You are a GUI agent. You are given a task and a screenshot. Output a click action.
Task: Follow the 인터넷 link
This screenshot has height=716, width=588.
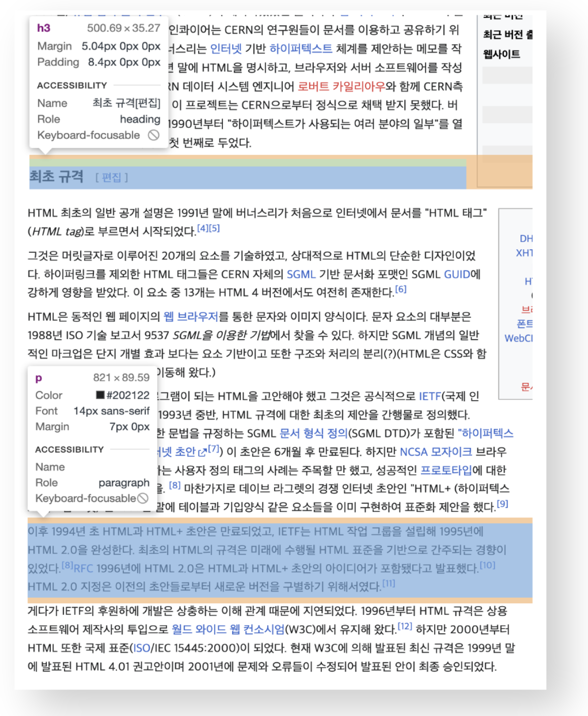pyautogui.click(x=225, y=49)
